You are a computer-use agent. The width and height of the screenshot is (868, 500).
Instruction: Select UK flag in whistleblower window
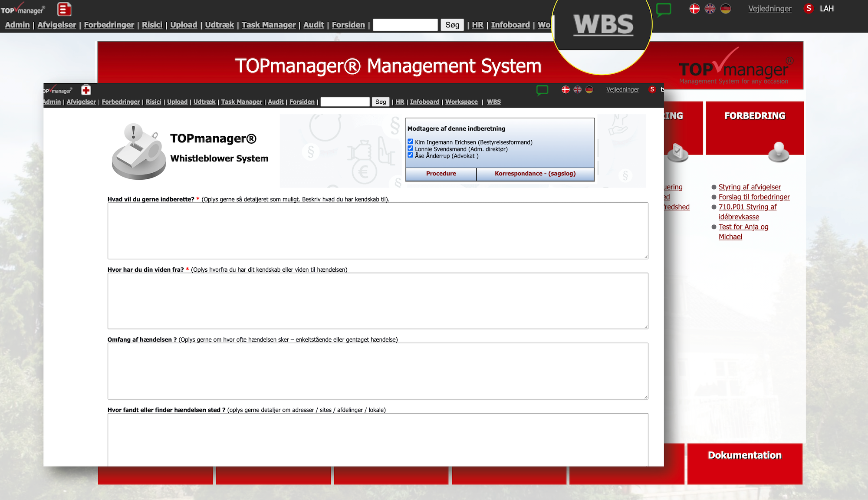[577, 89]
